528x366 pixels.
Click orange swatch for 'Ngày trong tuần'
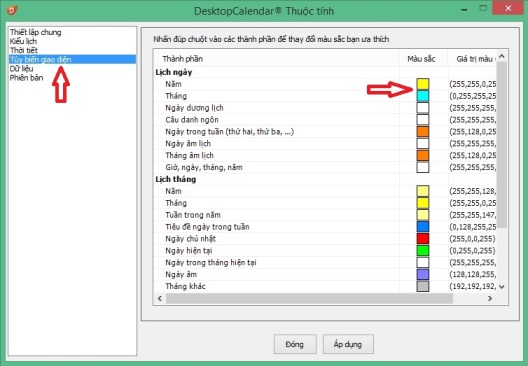coord(423,132)
